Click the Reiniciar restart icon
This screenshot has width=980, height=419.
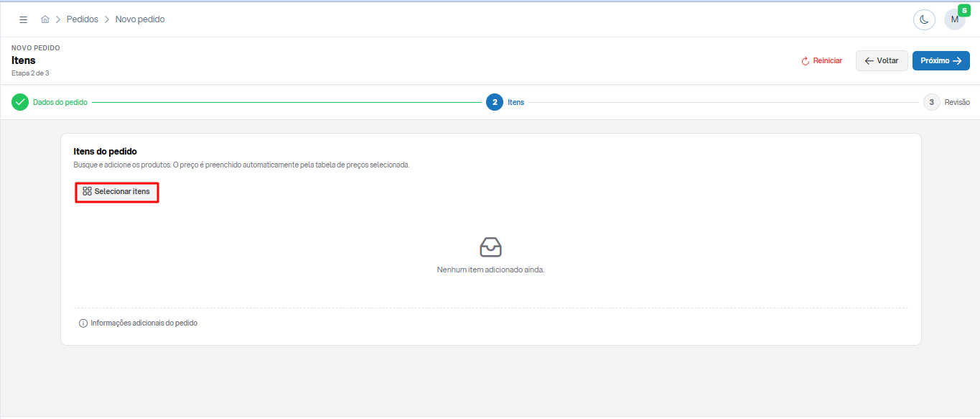click(x=806, y=61)
